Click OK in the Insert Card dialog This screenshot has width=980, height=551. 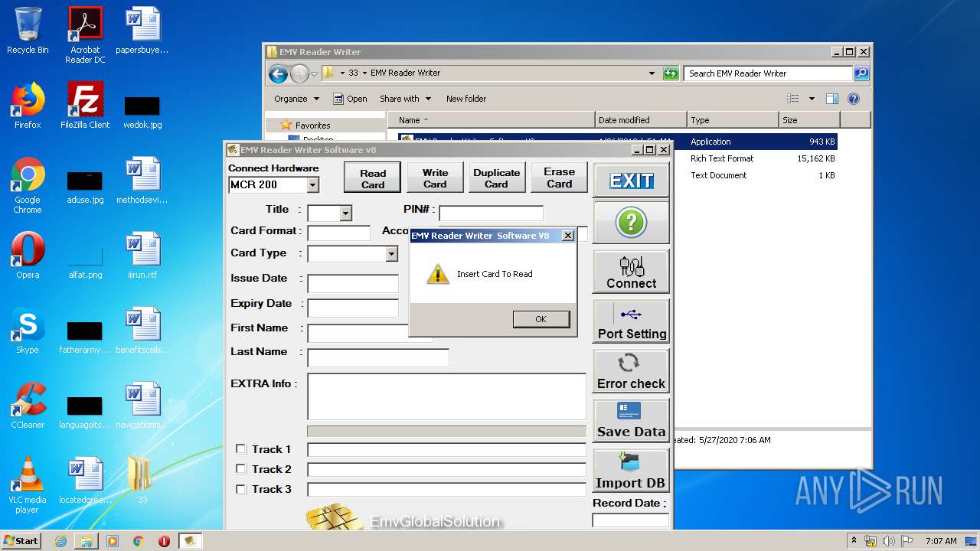coord(541,319)
